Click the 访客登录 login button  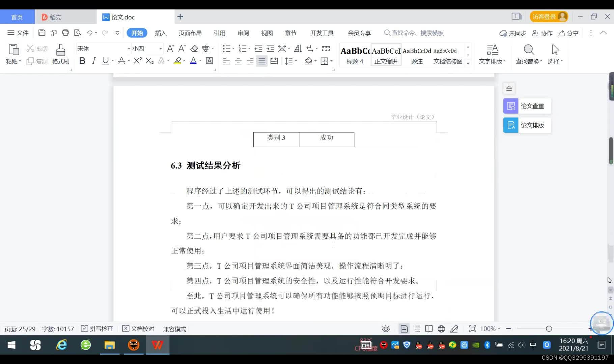(549, 17)
